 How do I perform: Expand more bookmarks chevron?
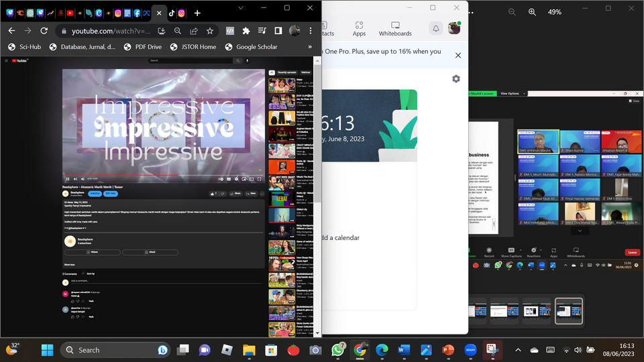pos(310,47)
